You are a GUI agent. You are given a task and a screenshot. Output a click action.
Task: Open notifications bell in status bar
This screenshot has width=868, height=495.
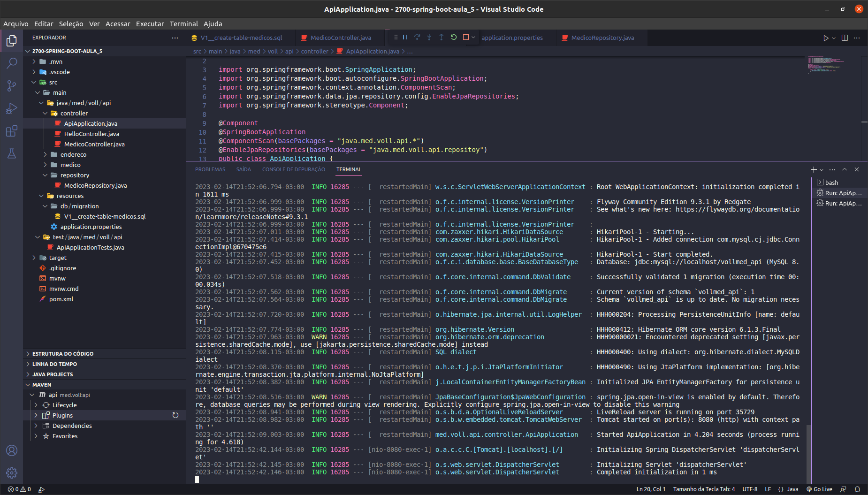click(857, 489)
